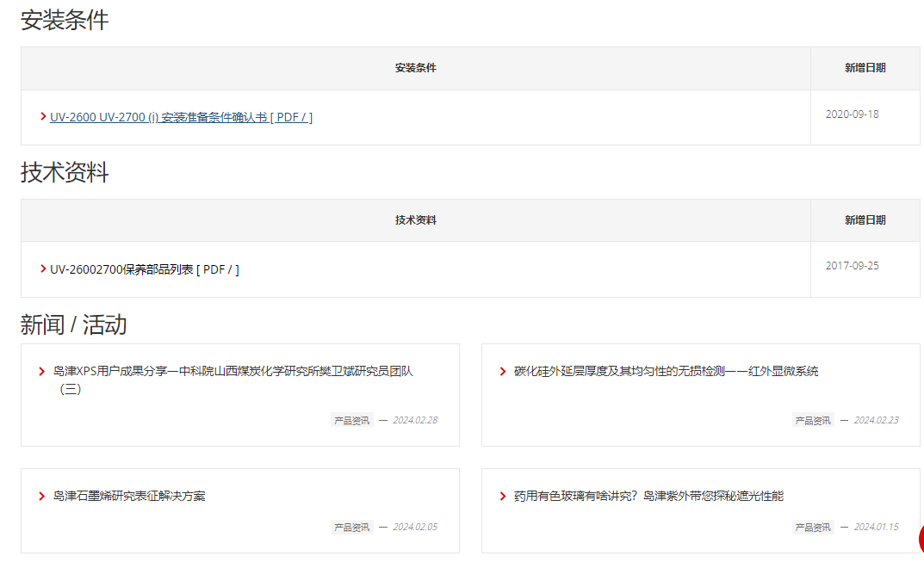Click the date 2024.02.05

click(415, 527)
